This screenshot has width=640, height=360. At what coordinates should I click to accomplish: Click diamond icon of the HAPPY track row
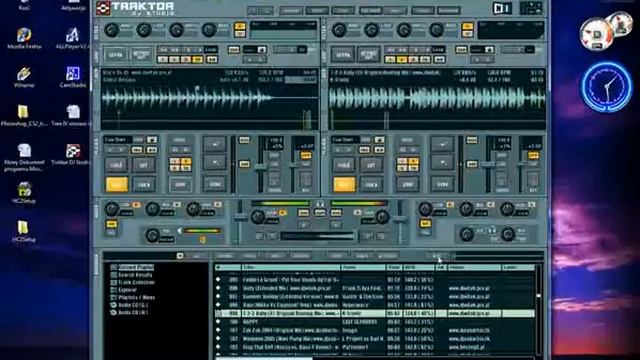218,322
